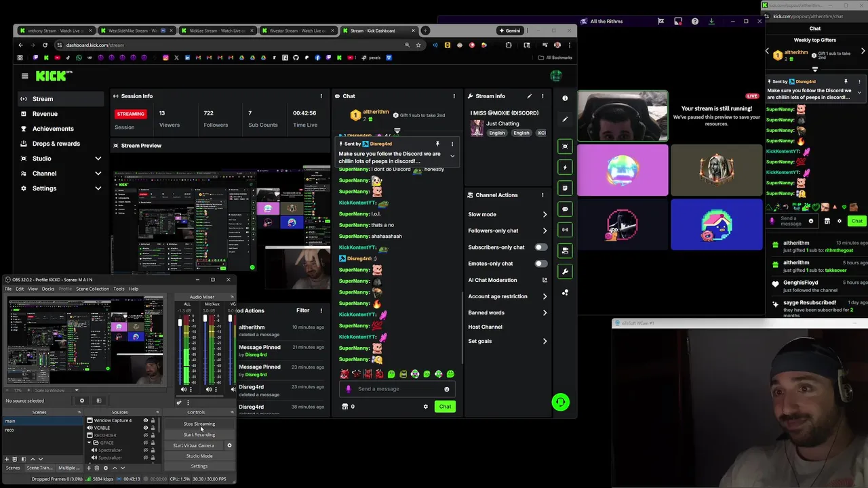Viewport: 868px width, 488px height.
Task: Open Session Info panel options menu
Action: (321, 96)
